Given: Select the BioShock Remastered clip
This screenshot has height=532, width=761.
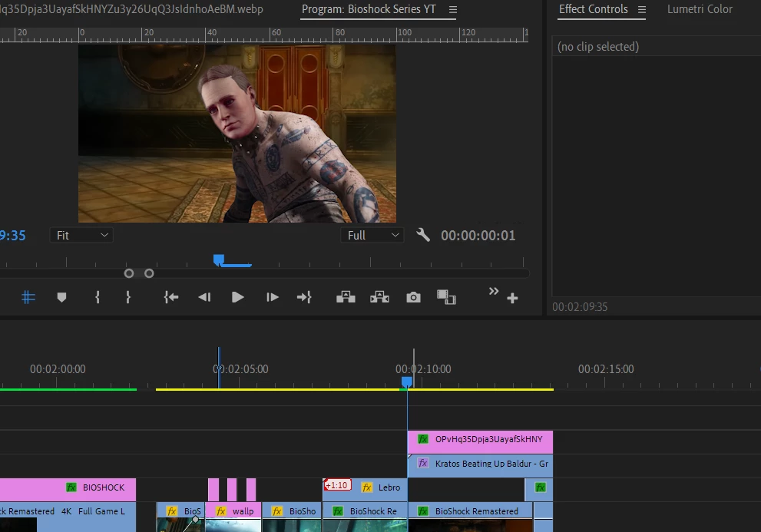Looking at the screenshot, I should (x=470, y=517).
